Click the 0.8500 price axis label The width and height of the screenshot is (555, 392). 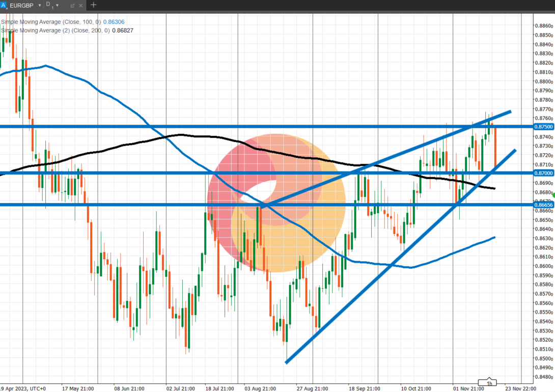pyautogui.click(x=543, y=358)
